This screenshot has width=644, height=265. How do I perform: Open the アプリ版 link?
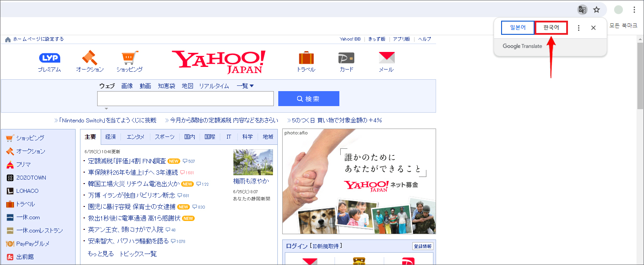[402, 39]
